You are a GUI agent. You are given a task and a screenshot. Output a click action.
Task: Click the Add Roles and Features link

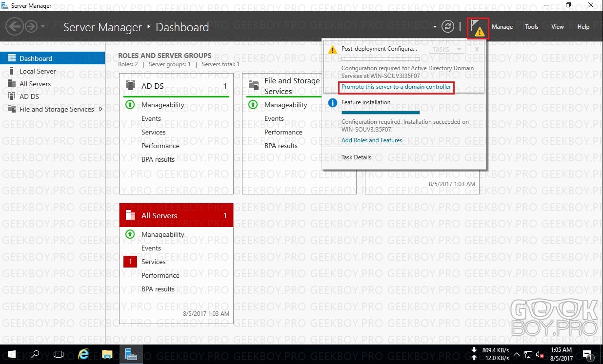[x=372, y=140]
